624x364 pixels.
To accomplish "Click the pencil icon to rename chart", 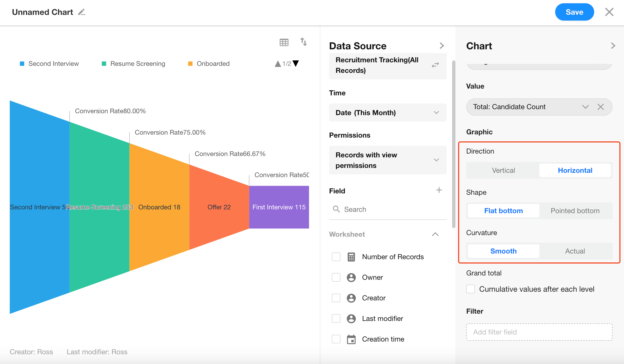I will 82,12.
